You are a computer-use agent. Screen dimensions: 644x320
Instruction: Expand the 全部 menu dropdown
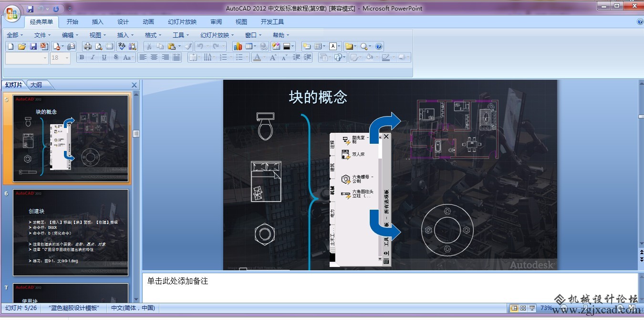pyautogui.click(x=15, y=35)
